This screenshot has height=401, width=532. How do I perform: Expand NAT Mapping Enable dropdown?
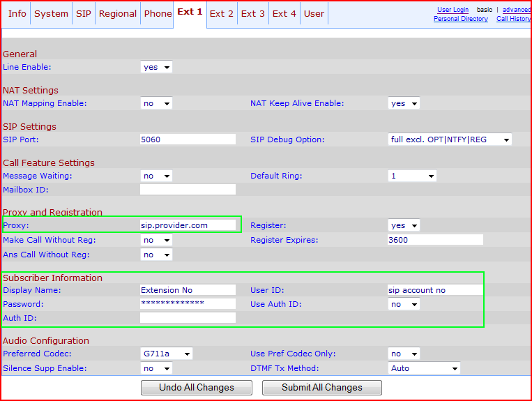(x=156, y=103)
